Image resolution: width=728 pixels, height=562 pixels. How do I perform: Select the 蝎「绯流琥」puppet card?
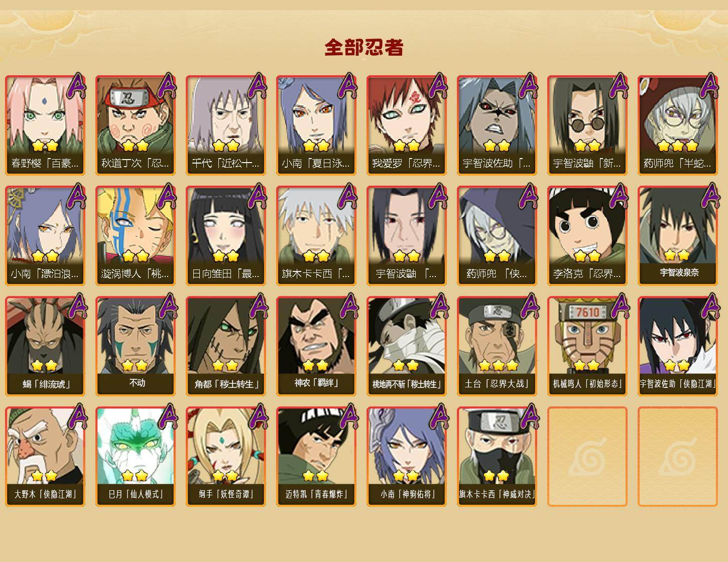(45, 346)
